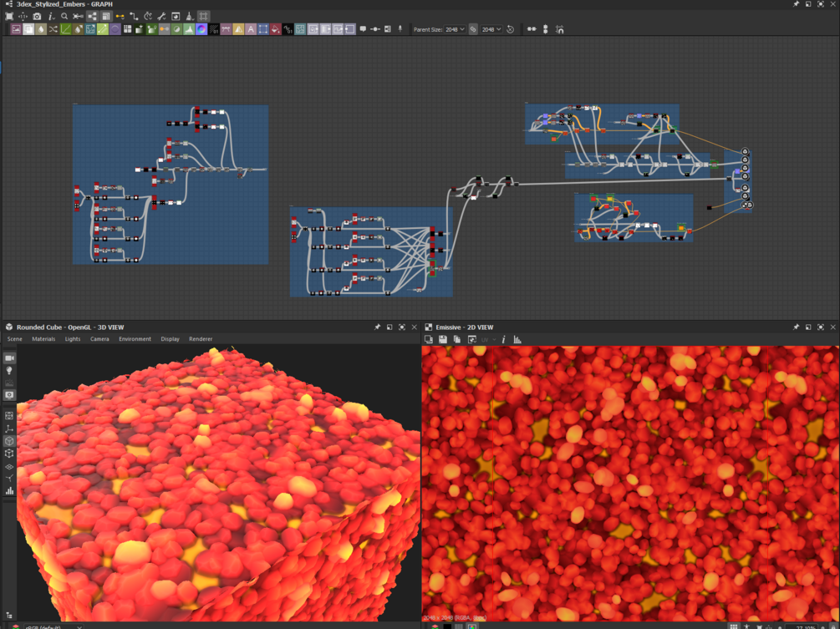Image resolution: width=840 pixels, height=629 pixels.
Task: Click the 3D rounded cube preview
Action: pos(219,484)
